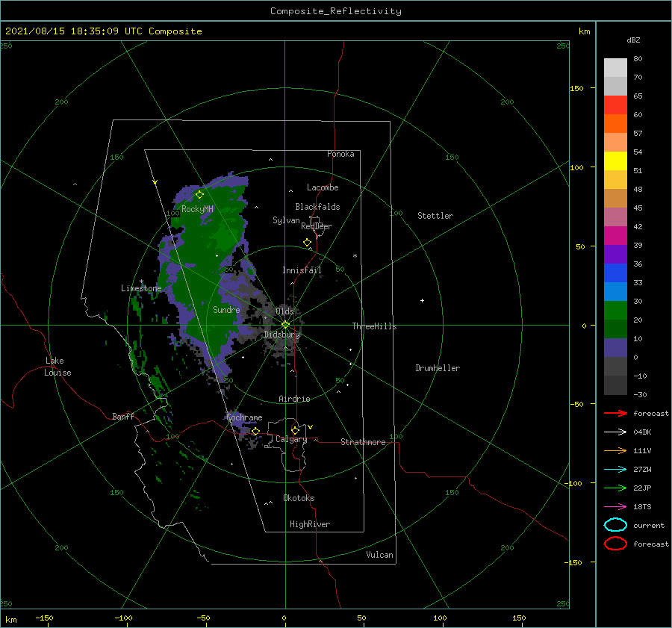This screenshot has height=628, width=672.
Task: Click the yellow diamond marker below Cochrane
Action: [x=255, y=431]
